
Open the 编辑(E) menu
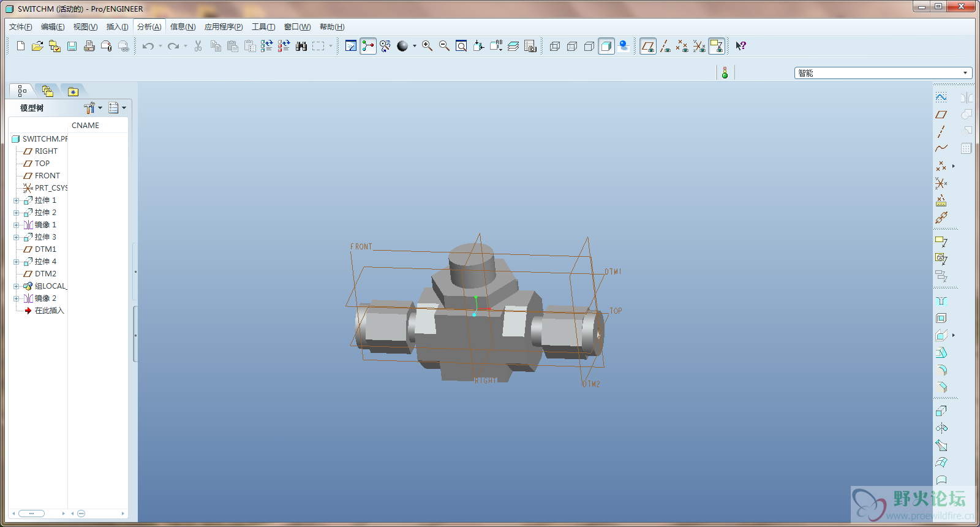(x=53, y=27)
